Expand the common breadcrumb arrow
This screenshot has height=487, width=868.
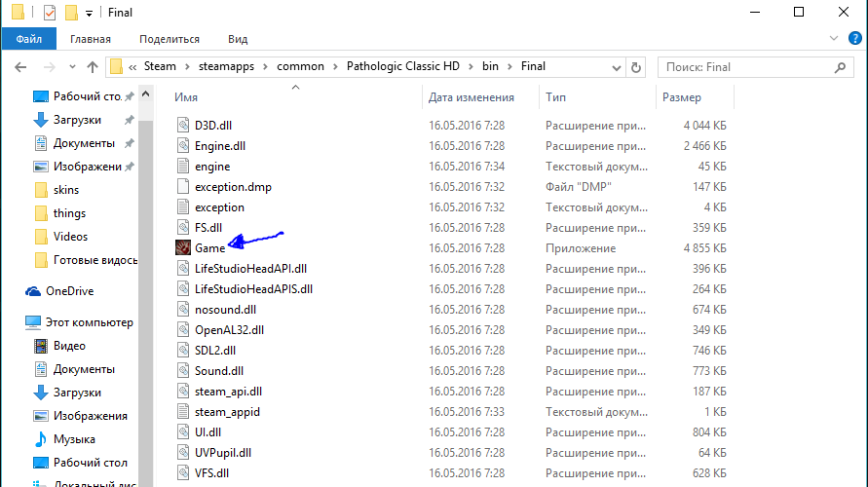(x=335, y=67)
